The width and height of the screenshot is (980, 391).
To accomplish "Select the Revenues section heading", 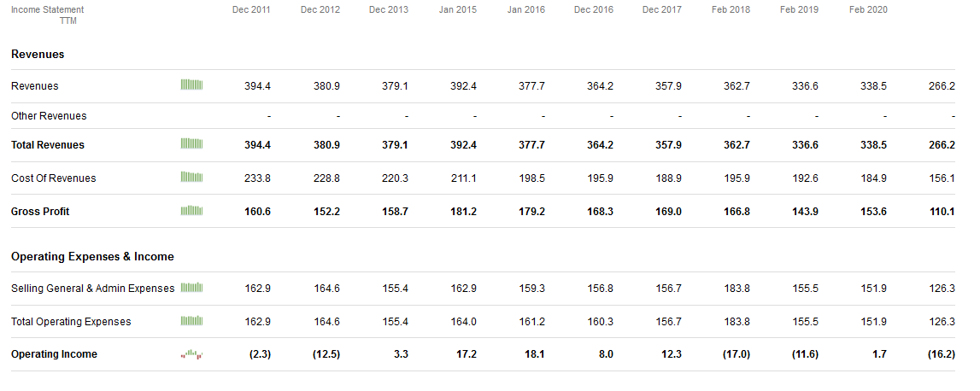I will click(38, 55).
